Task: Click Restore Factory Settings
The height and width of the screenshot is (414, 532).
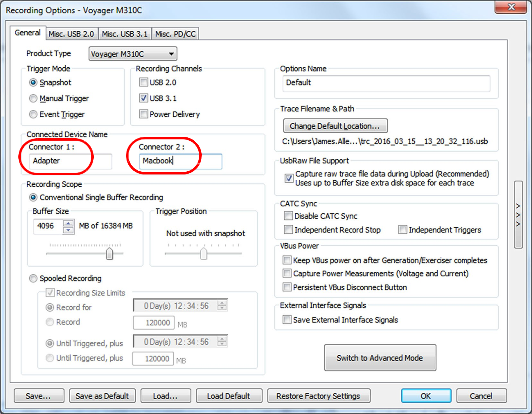Action: [x=319, y=396]
